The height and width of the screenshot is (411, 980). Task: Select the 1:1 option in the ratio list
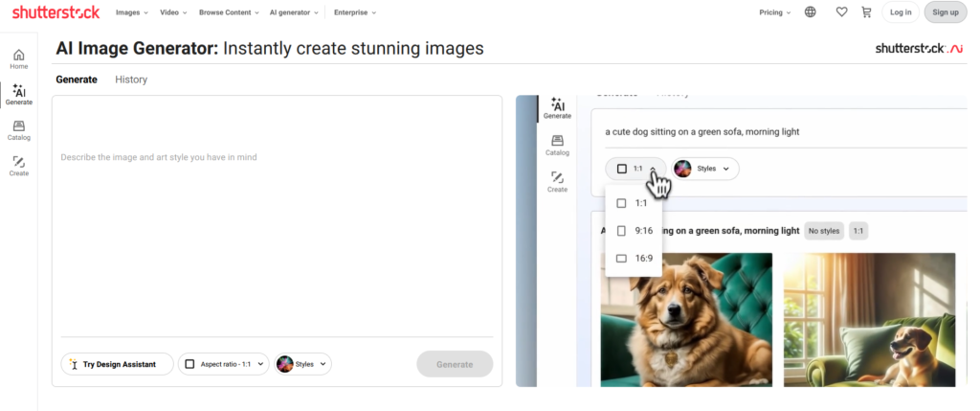pos(634,203)
